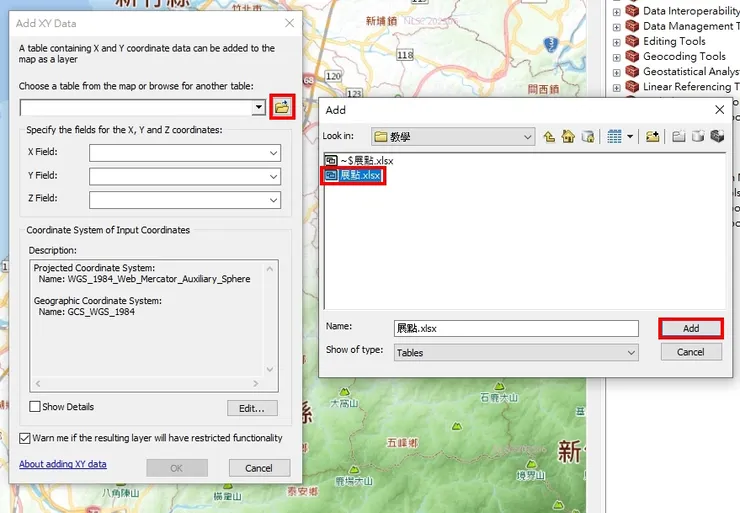The image size is (740, 513).
Task: Click the Edit... coordinate system button
Action: point(252,408)
